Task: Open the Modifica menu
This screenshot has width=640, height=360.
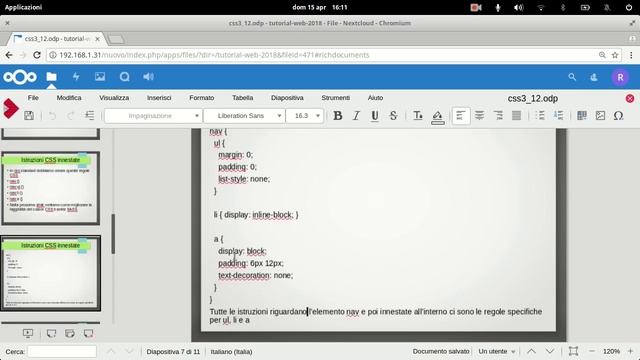Action: click(x=69, y=98)
